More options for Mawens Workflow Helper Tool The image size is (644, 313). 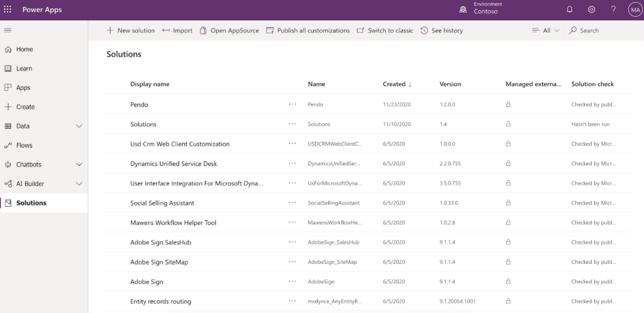(x=292, y=222)
